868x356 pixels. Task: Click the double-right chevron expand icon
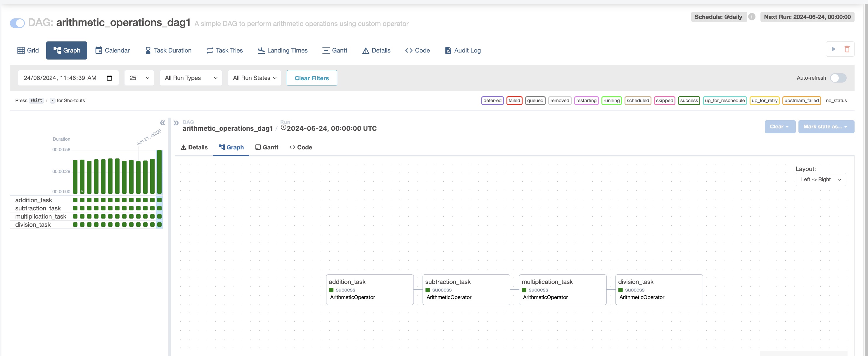(x=176, y=123)
